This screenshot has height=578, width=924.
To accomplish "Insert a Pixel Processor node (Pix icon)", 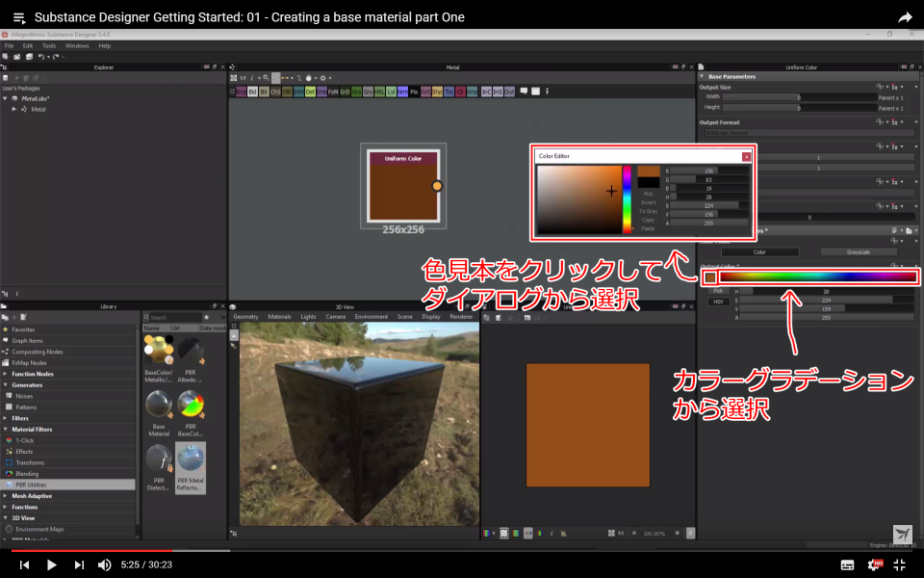I will pos(414,92).
